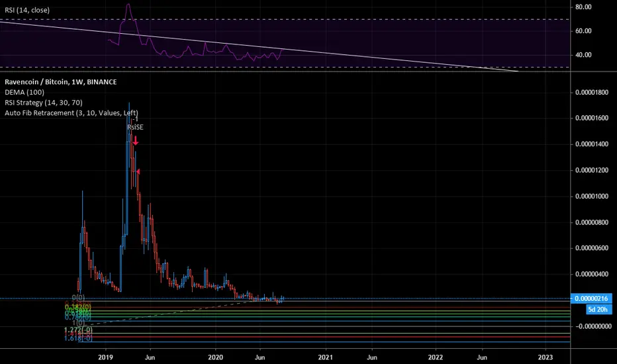Click the 0.00000600 price axis label
Image resolution: width=617 pixels, height=364 pixels.
tap(591, 248)
